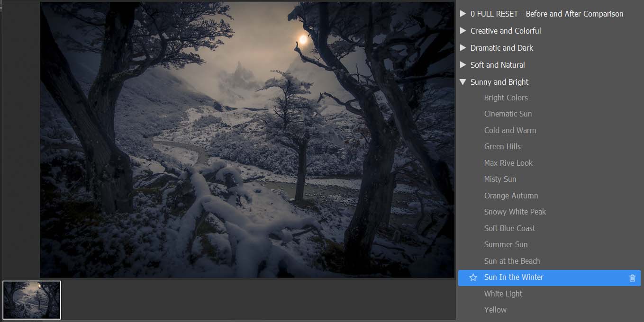This screenshot has width=644, height=322.
Task: Select the Snowy White Peak preset
Action: (515, 212)
